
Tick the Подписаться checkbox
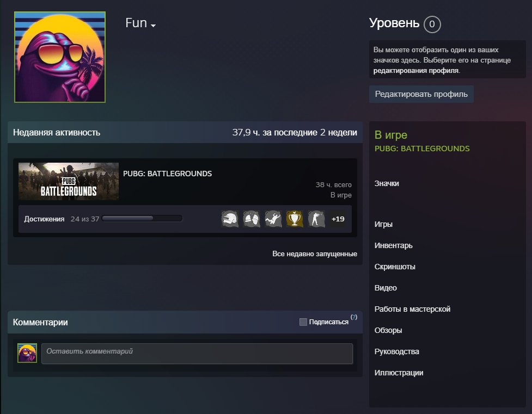(303, 322)
